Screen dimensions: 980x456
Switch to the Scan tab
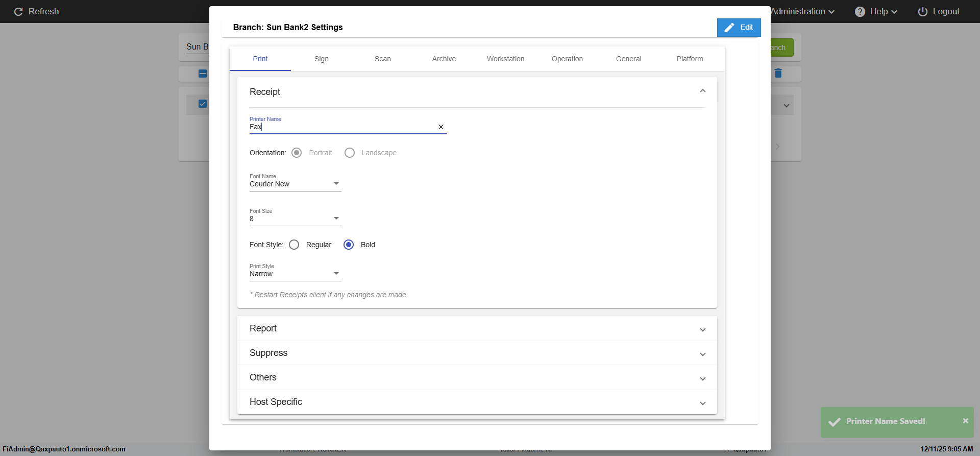[382, 59]
